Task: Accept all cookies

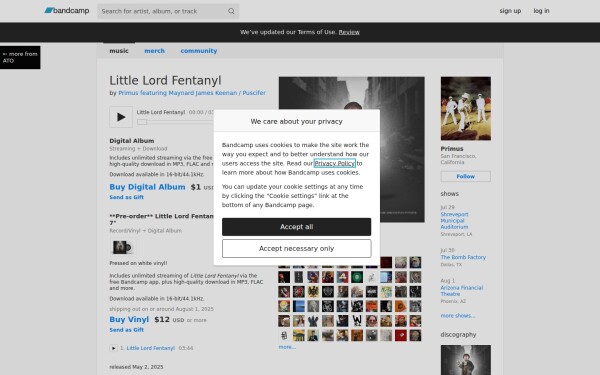Action: tap(296, 227)
